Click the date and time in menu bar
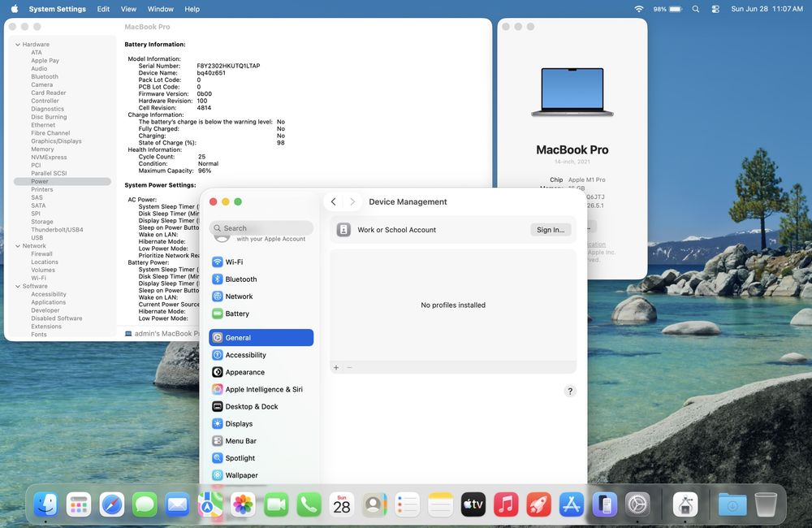The image size is (812, 528). click(767, 9)
